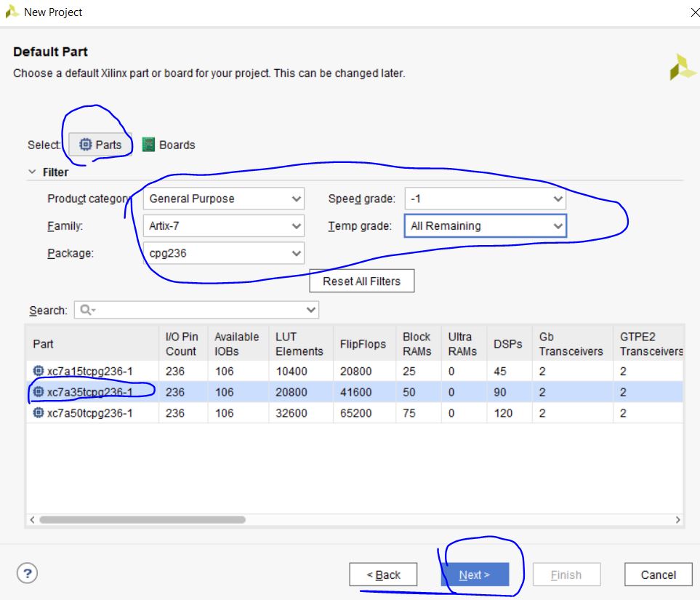Image resolution: width=700 pixels, height=600 pixels.
Task: Select the Boards option icon
Action: 148,145
